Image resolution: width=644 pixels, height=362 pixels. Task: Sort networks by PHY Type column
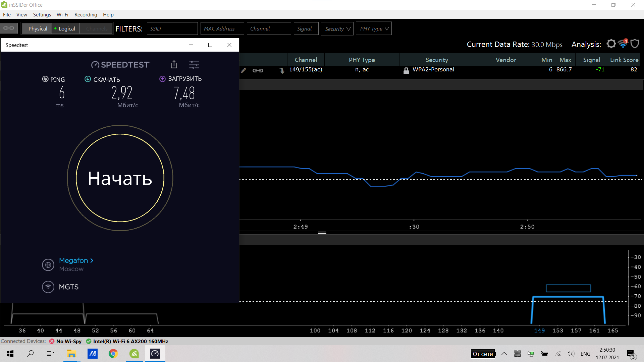pos(362,60)
